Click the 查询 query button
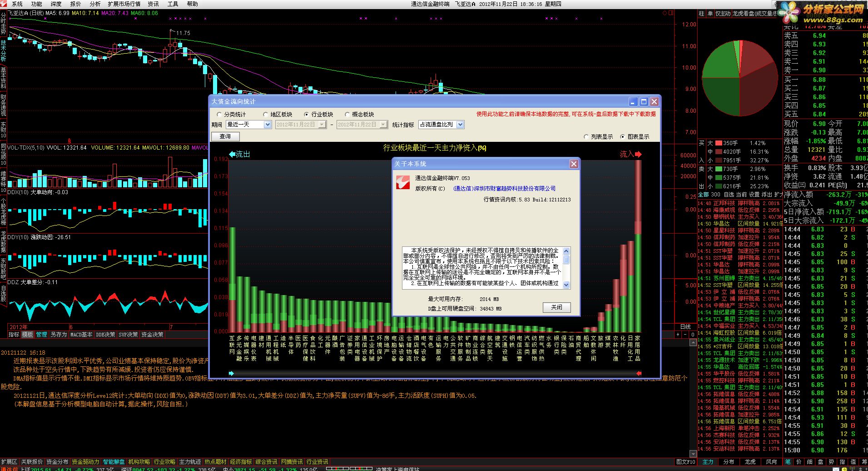868x471 pixels. click(x=225, y=136)
